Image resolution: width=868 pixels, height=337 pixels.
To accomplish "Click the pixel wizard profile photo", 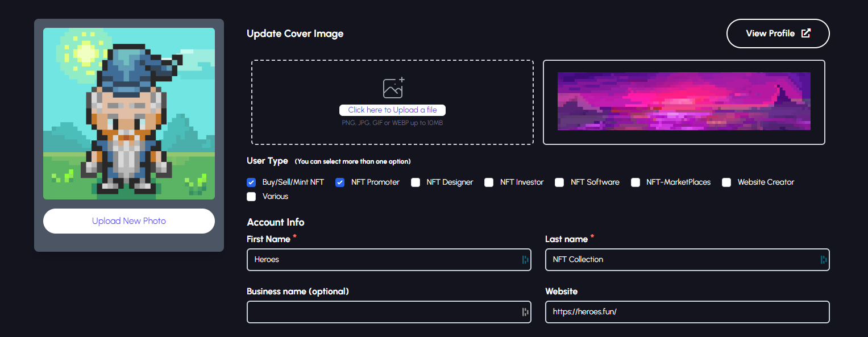I will point(129,114).
